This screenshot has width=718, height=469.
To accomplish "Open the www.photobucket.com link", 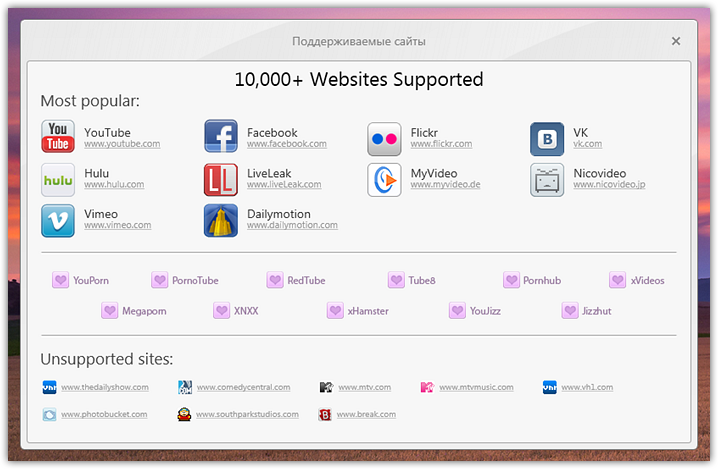I will (104, 414).
